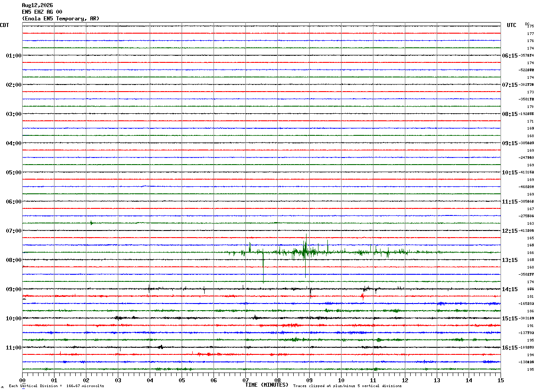The image size is (536, 392).
Task: Select the 15 minute tick mark
Action: (501, 380)
